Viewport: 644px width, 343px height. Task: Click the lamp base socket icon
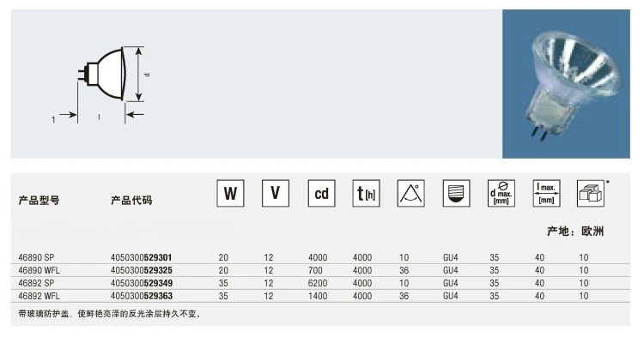[456, 193]
